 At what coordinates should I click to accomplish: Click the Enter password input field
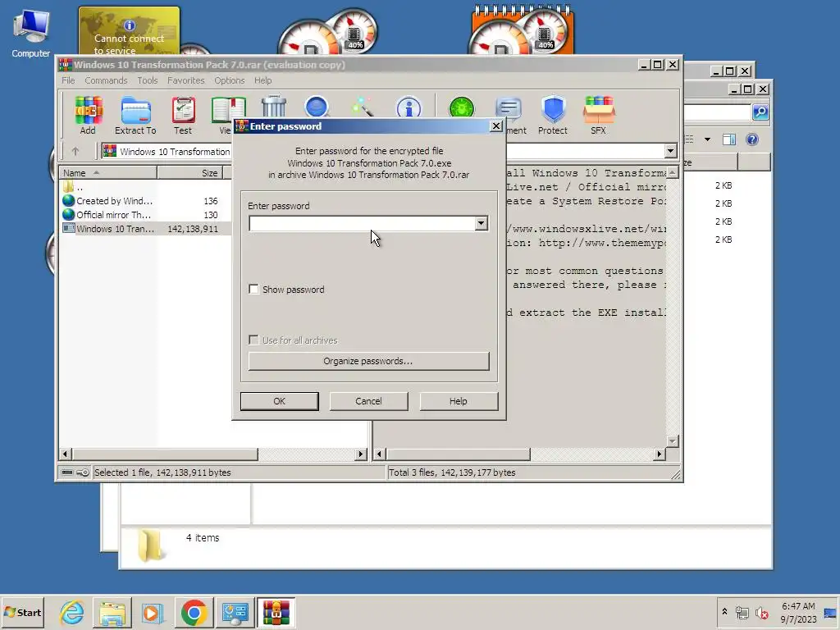(362, 223)
